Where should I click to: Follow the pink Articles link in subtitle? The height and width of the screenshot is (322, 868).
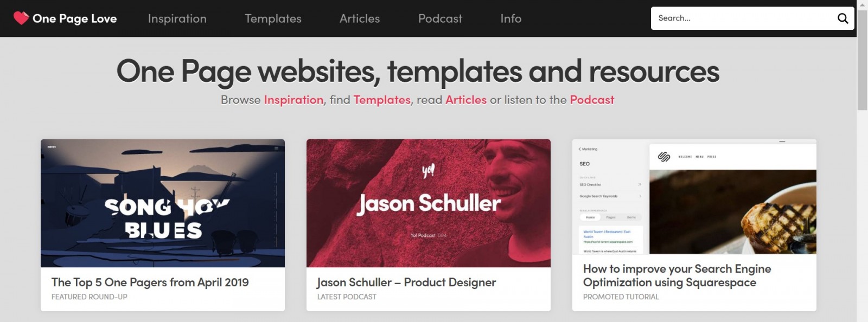[466, 100]
